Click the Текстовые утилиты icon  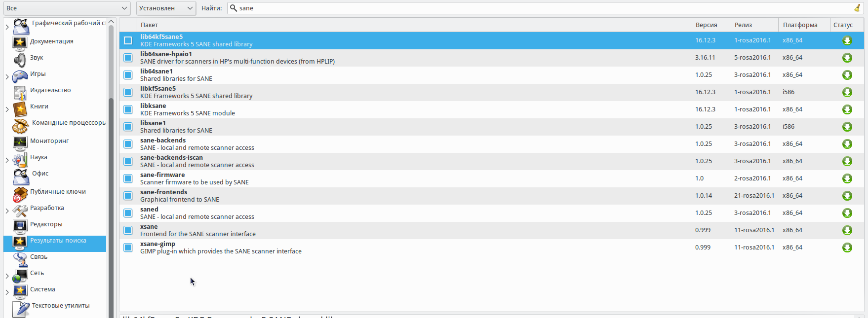pos(21,309)
